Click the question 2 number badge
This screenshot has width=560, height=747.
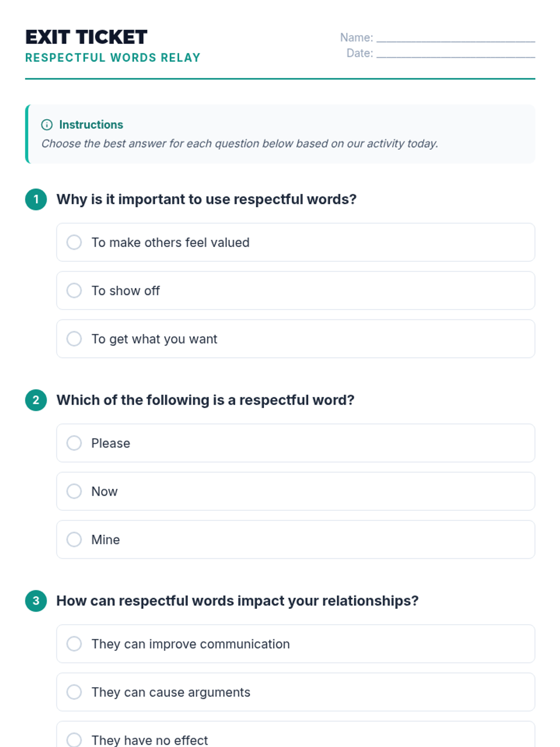[x=36, y=400]
